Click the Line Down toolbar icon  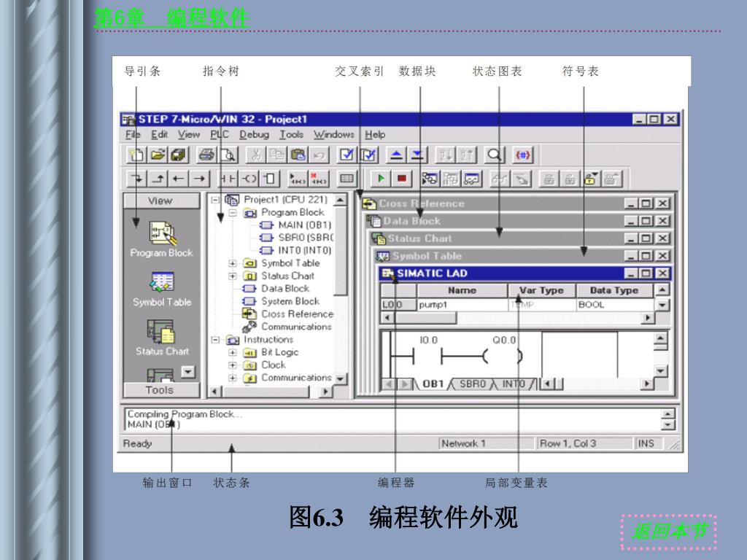(x=136, y=179)
